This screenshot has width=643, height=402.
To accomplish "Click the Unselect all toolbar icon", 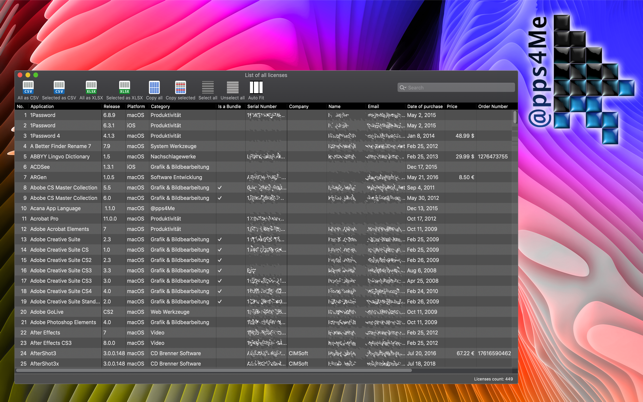I will pos(233,87).
